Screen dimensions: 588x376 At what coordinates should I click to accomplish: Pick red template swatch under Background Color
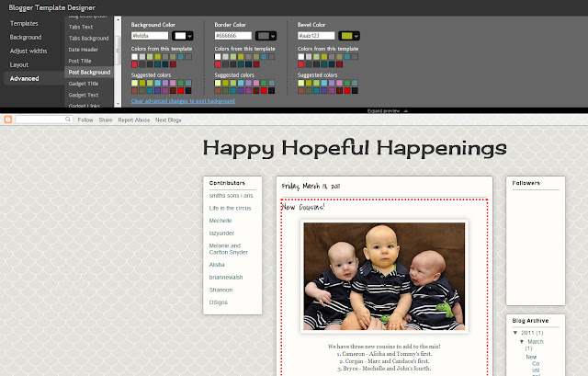pyautogui.click(x=135, y=64)
